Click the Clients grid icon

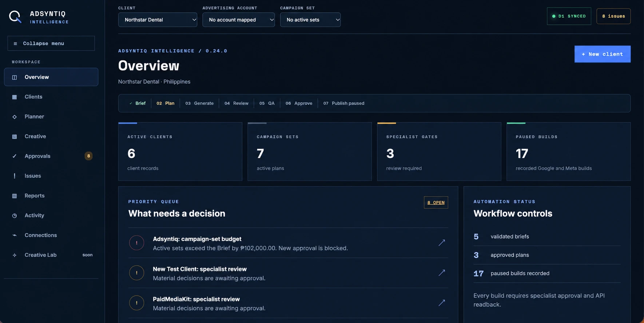(x=15, y=97)
